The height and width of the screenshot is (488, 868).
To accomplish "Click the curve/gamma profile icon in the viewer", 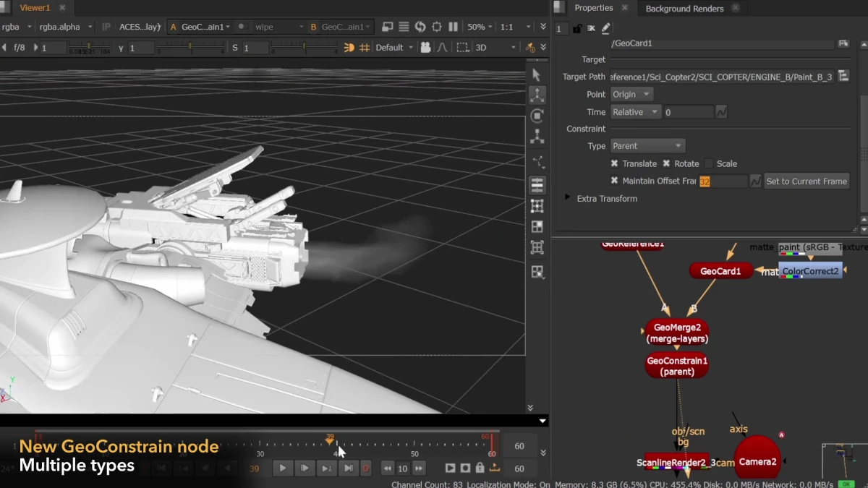I will tap(443, 48).
